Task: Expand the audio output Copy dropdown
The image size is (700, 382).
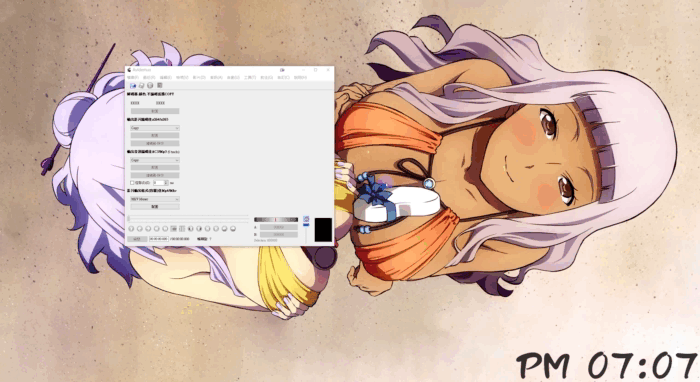Action: pyautogui.click(x=155, y=160)
